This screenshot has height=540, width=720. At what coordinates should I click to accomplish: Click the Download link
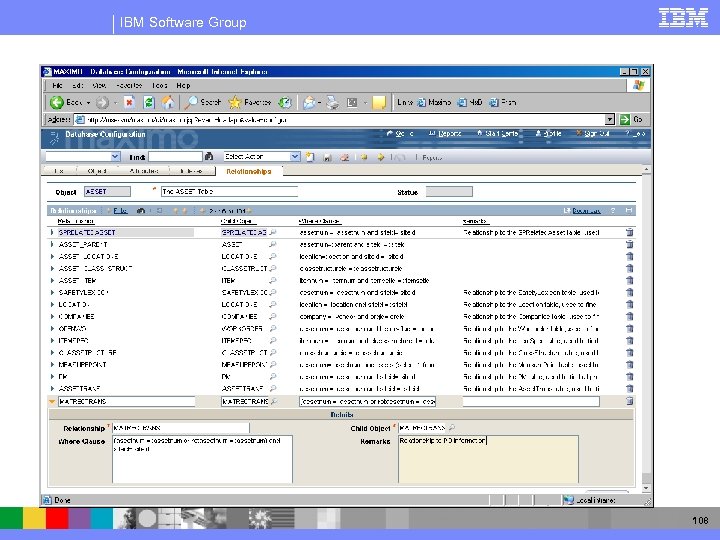tap(586, 211)
